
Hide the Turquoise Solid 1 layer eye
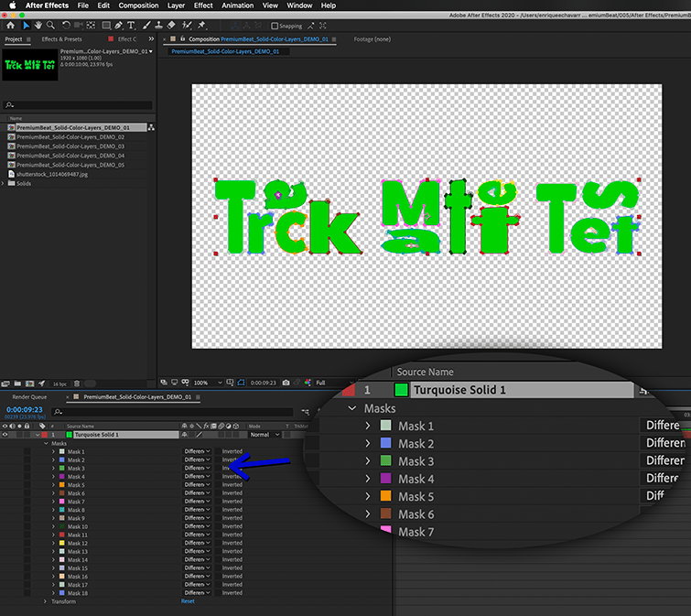(5, 435)
